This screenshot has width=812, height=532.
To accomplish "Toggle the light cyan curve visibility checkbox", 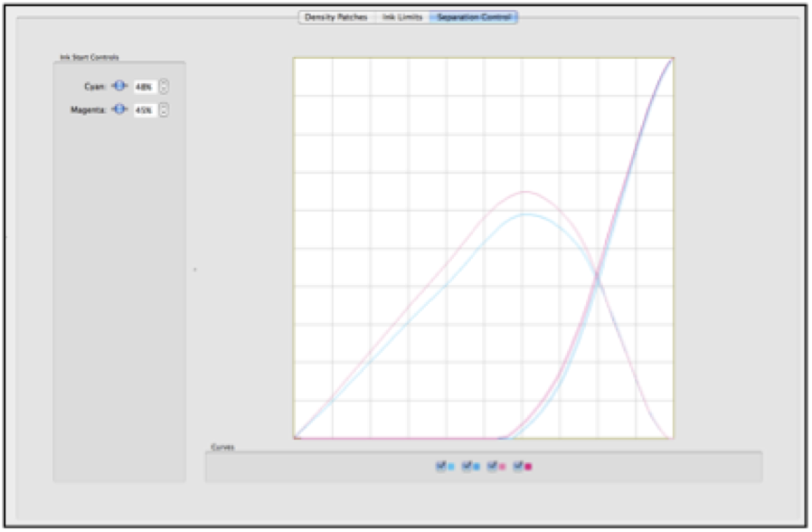I will click(441, 466).
